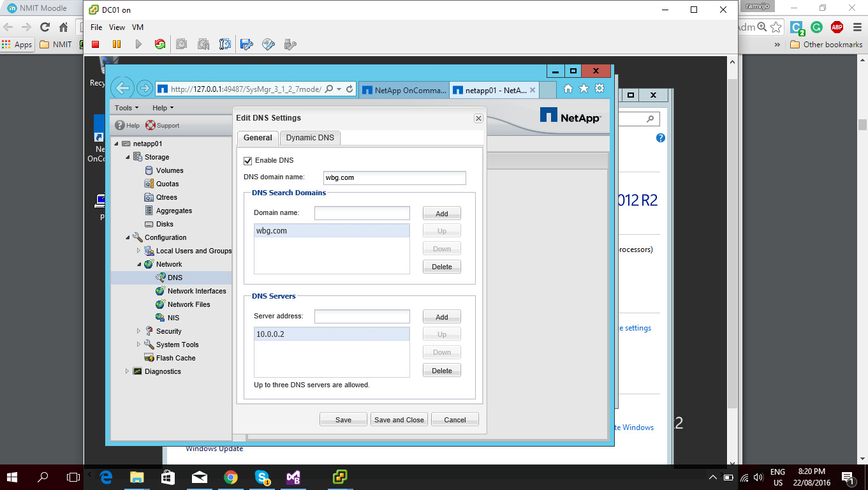Power off the VM with red stop icon
868x490 pixels.
click(x=97, y=44)
